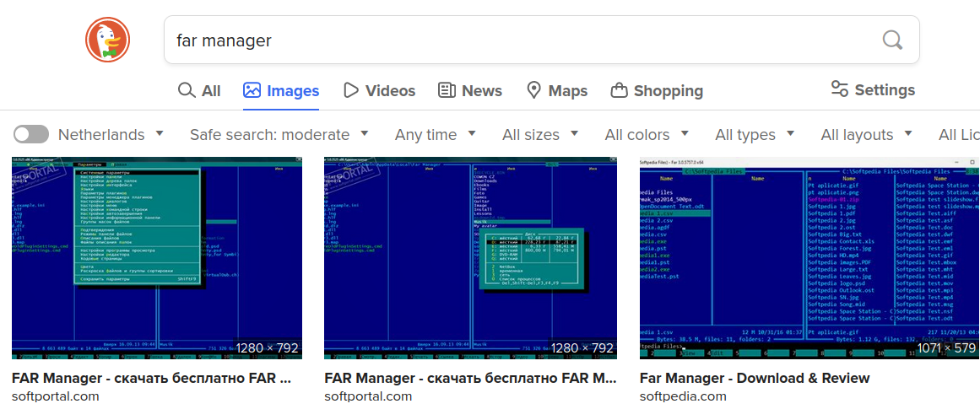
Task: Open the All sizes filter
Action: coord(540,134)
